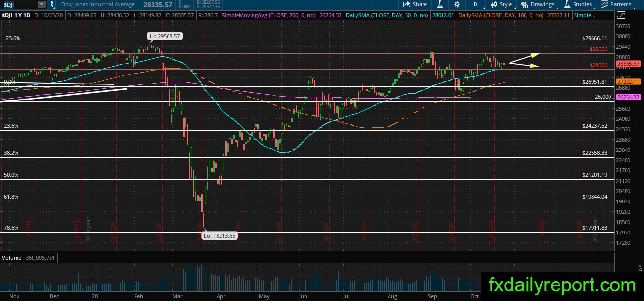
Task: Click DailySMA (CLOSE, DAY, 50, 0, no) label
Action: (387, 16)
